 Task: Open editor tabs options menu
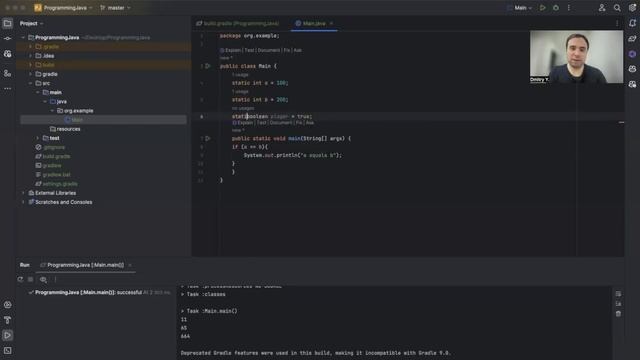tap(617, 24)
